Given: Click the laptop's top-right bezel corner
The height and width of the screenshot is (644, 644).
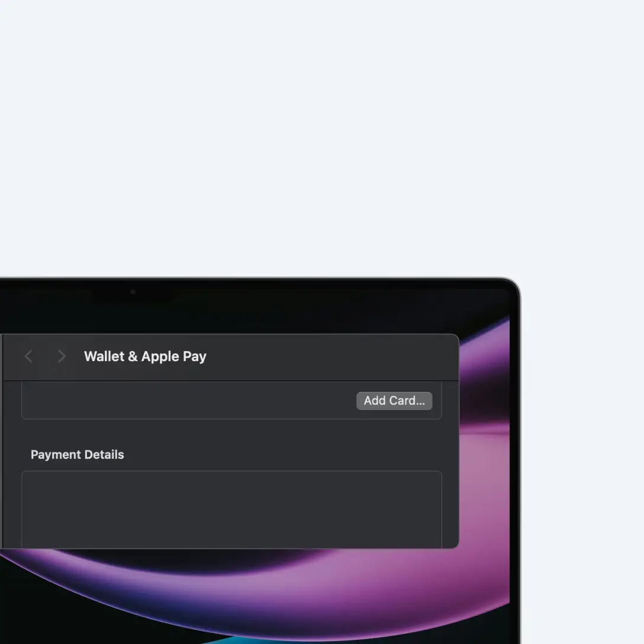Looking at the screenshot, I should pos(514,285).
